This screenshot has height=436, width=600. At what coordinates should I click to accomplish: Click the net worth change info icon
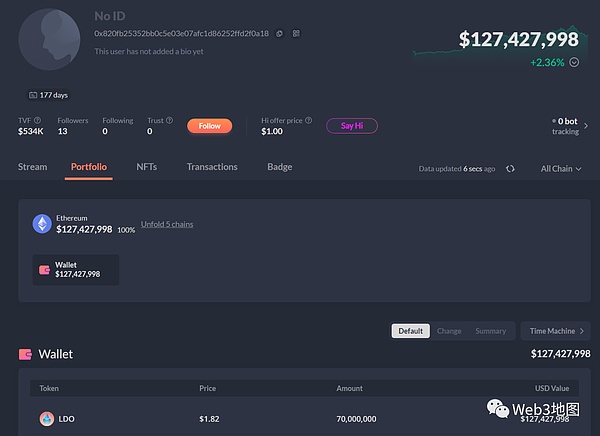tap(574, 62)
